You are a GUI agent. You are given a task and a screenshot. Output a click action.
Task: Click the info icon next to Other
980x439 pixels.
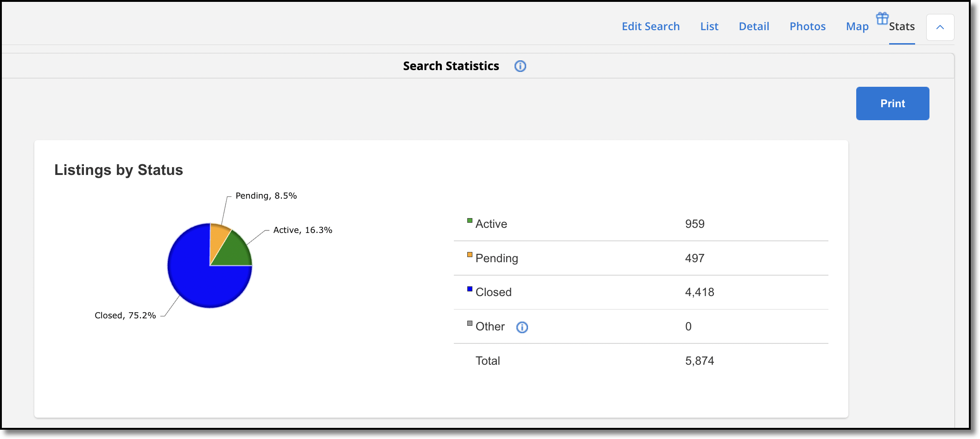(x=522, y=327)
